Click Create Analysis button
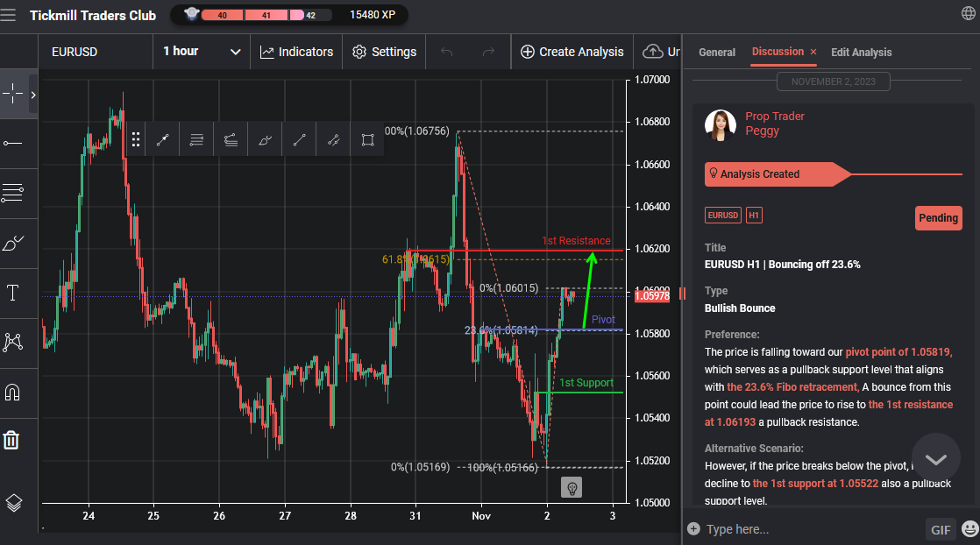 click(x=572, y=51)
